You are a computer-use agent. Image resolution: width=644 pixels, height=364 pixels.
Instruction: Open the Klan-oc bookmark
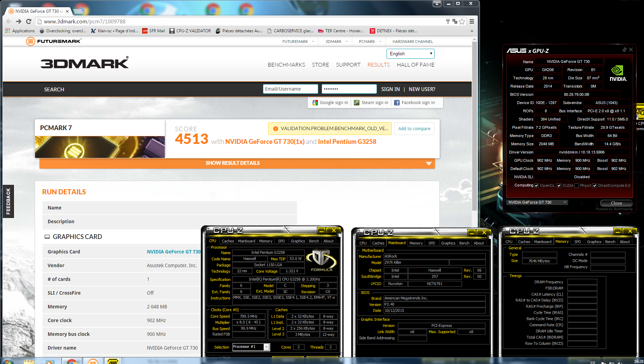pyautogui.click(x=114, y=31)
